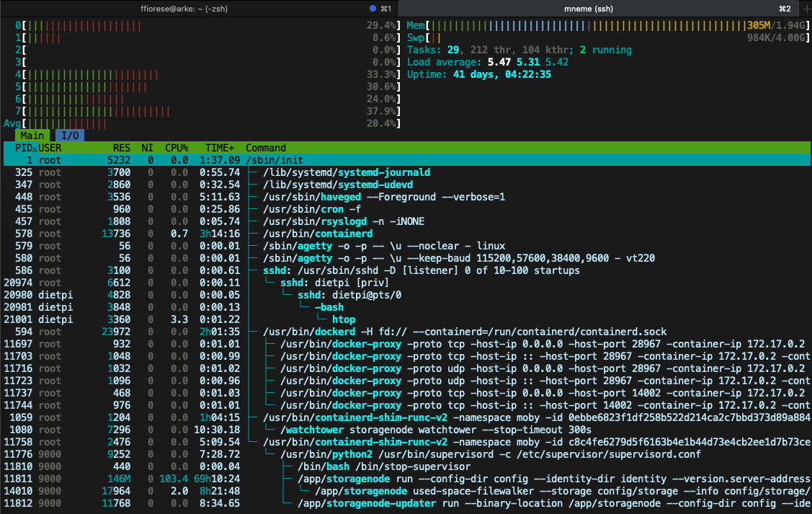Sort by the TIME+ column header
812x514 pixels.
[220, 148]
